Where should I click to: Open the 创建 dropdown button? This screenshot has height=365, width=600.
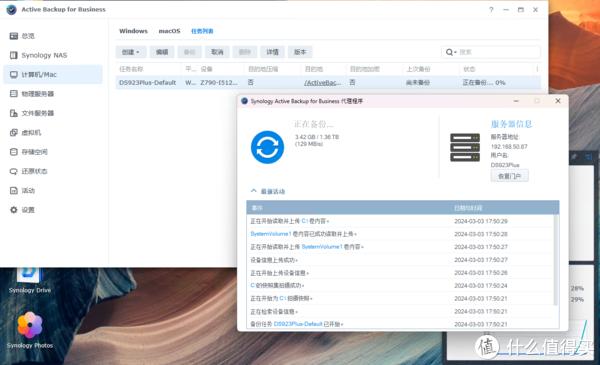[x=130, y=52]
